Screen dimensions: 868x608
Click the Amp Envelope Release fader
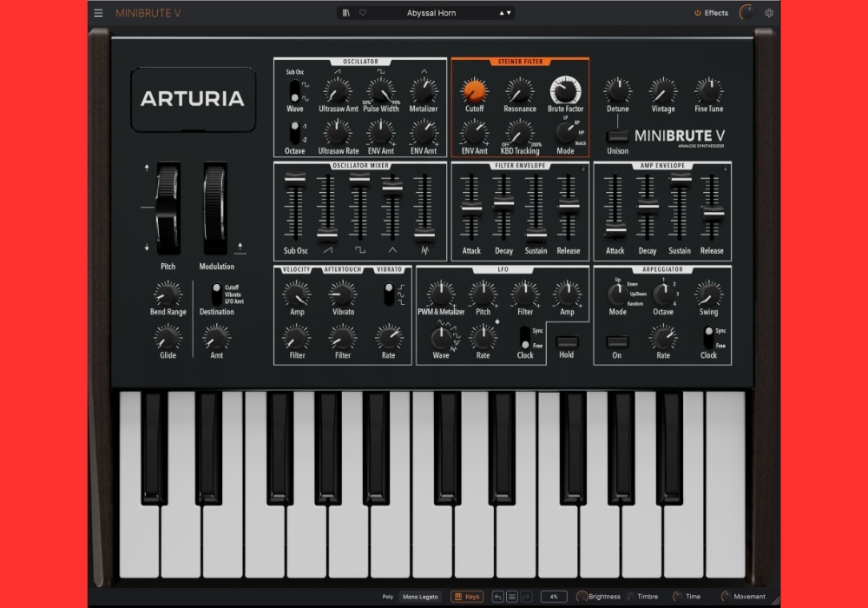713,212
